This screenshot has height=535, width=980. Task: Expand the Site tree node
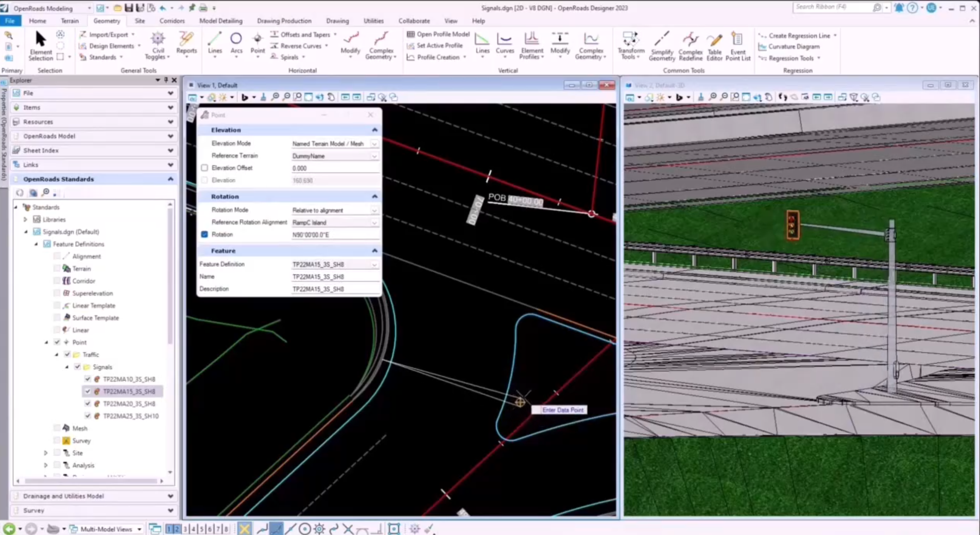click(x=46, y=453)
